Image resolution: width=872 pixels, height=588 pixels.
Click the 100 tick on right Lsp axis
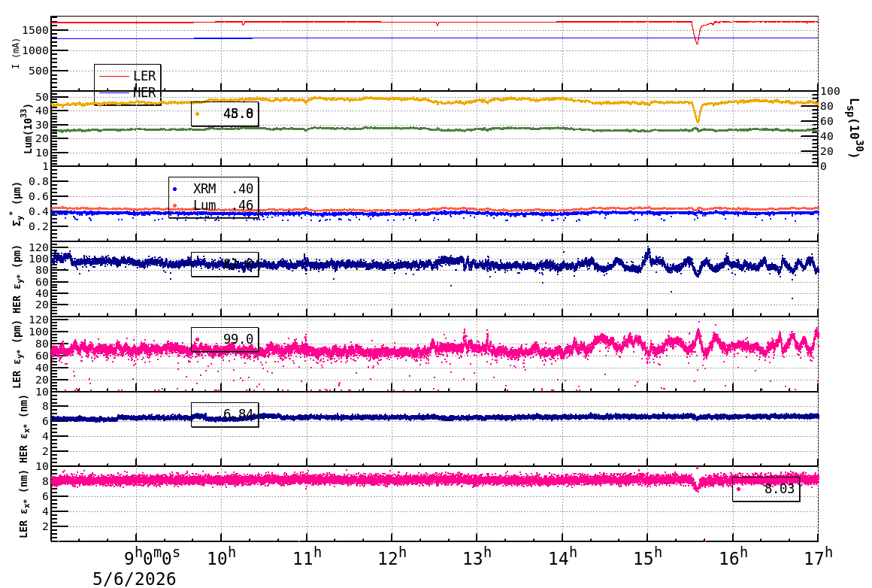(831, 91)
